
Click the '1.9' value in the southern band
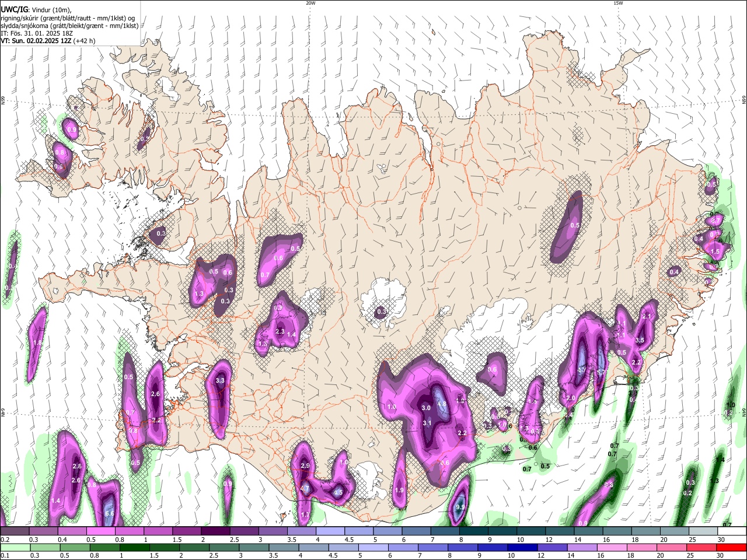tap(399, 491)
